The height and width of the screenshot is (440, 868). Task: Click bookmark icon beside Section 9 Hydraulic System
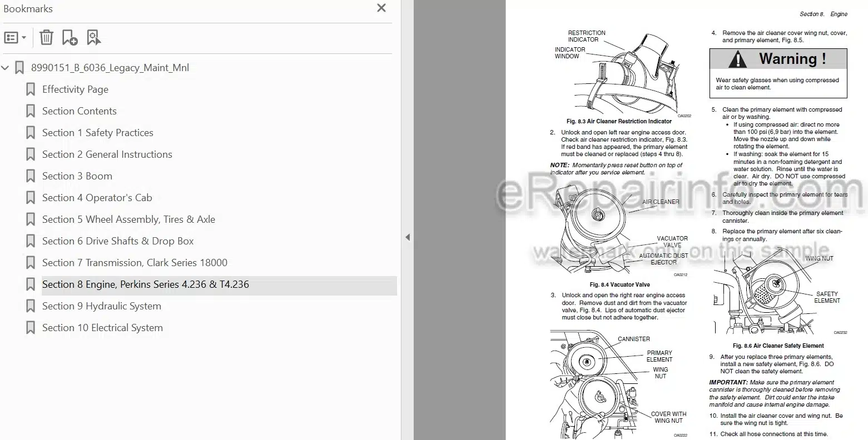point(31,306)
